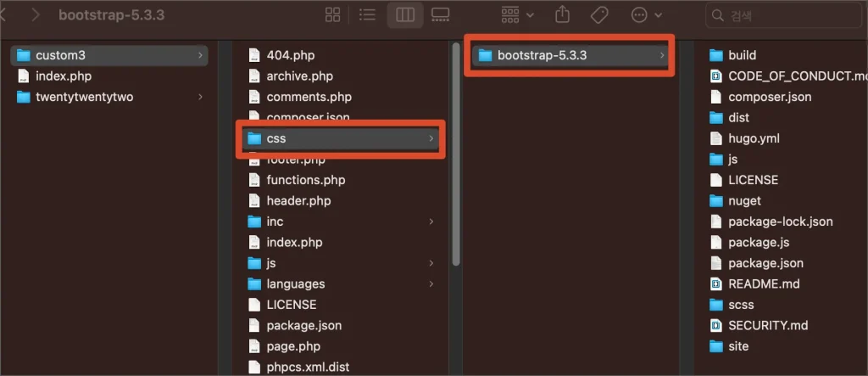Select the bootstrap-5.3.3 folder
Viewport: 868px width, 376px height.
click(542, 55)
